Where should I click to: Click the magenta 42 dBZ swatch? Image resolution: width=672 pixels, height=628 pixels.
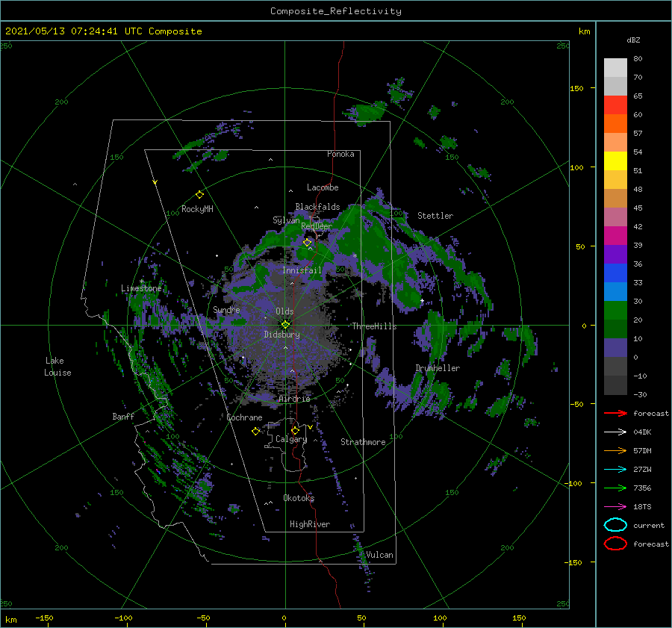(615, 235)
